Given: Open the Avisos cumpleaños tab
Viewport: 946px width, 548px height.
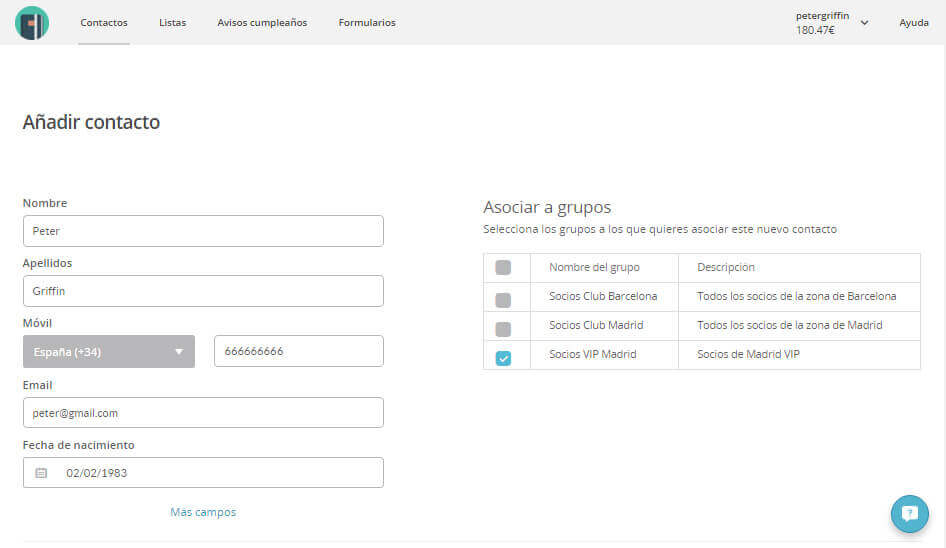Looking at the screenshot, I should (x=262, y=23).
